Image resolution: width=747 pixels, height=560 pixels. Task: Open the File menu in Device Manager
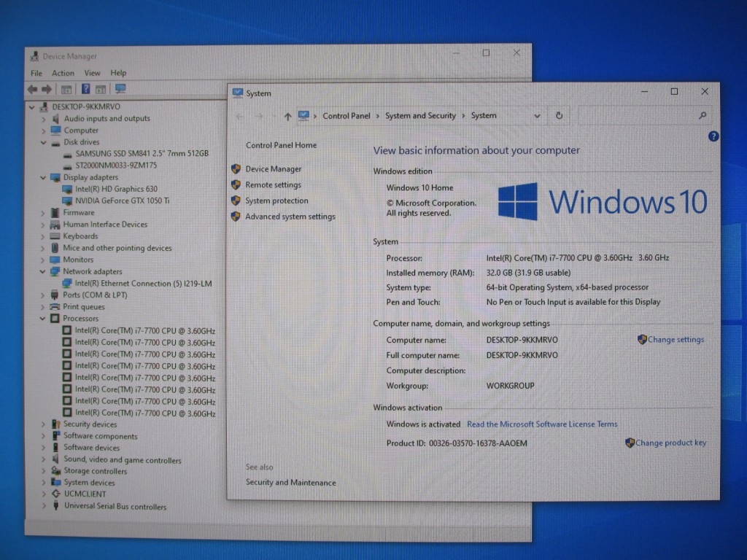[x=36, y=73]
